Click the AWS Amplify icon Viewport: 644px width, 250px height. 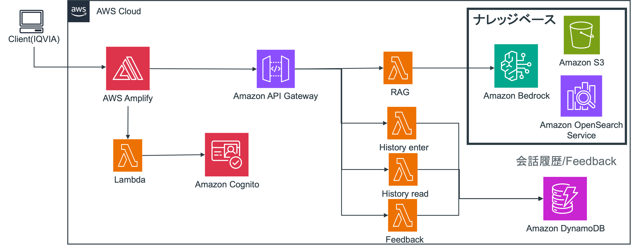tap(128, 68)
